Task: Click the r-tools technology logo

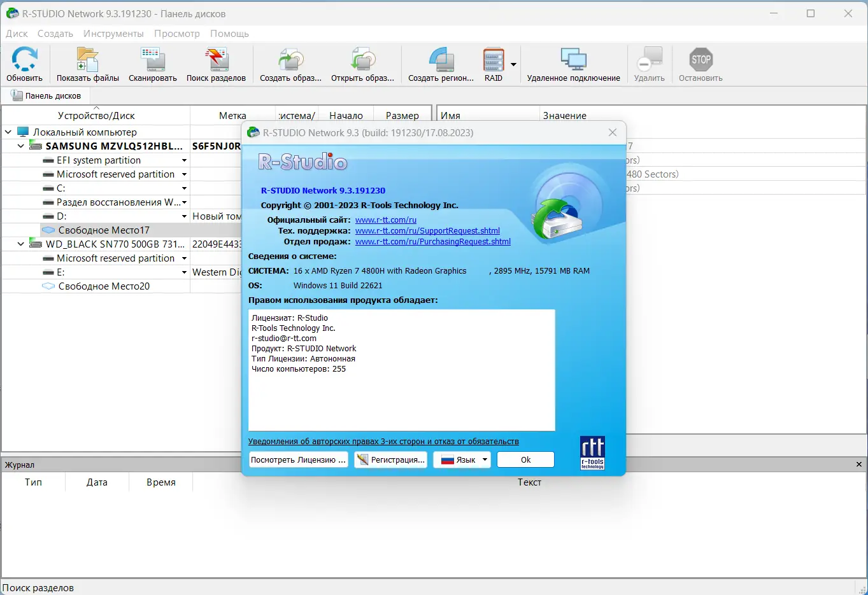Action: click(592, 453)
